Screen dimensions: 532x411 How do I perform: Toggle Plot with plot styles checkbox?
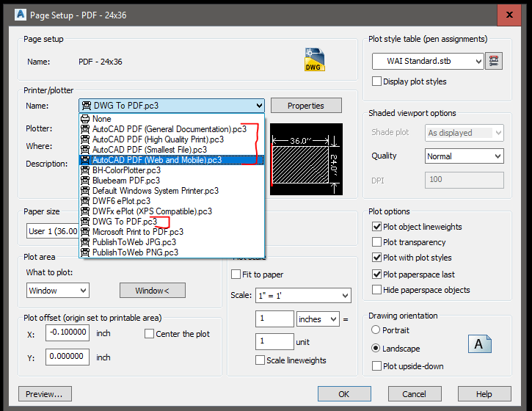[x=376, y=258]
